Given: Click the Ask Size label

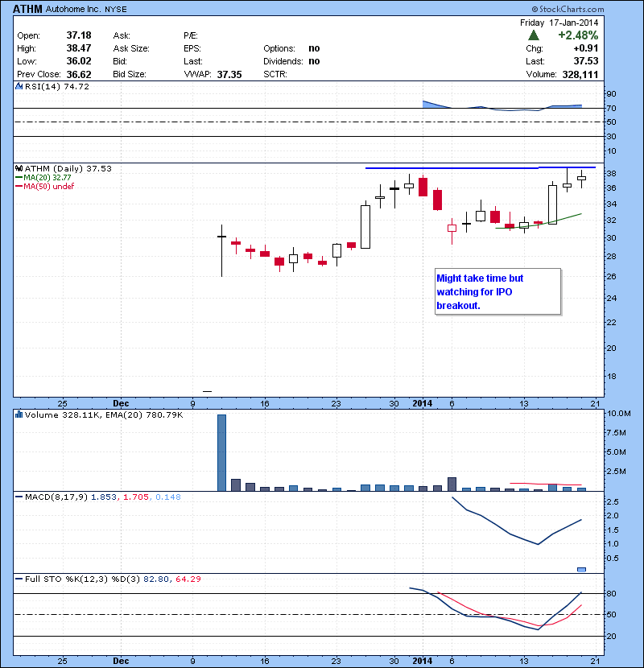Looking at the screenshot, I should click(x=131, y=48).
